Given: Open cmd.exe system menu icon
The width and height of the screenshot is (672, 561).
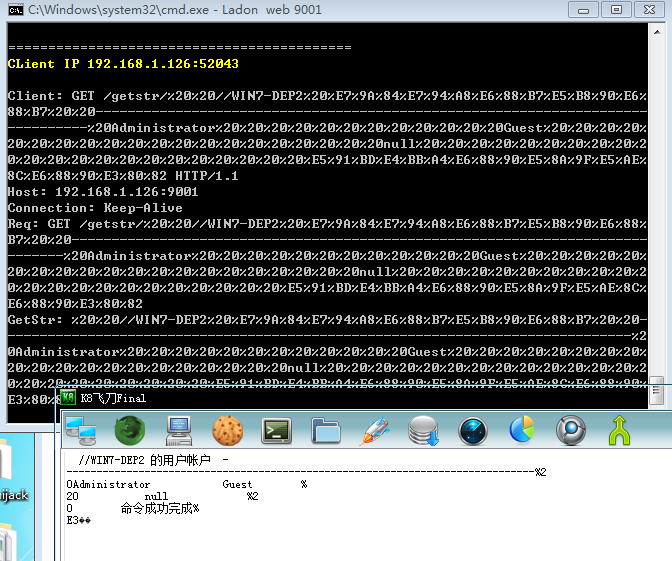Looking at the screenshot, I should tap(15, 10).
